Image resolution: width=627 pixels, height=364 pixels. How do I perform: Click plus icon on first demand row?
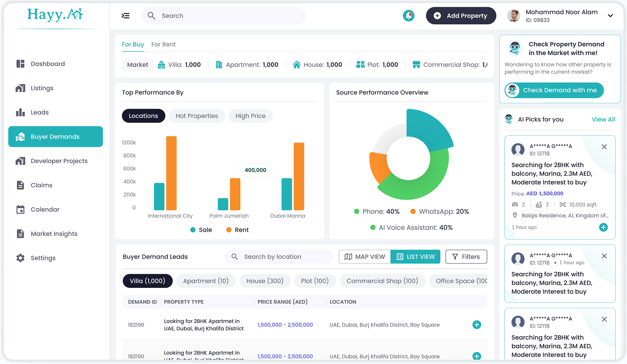click(x=476, y=325)
